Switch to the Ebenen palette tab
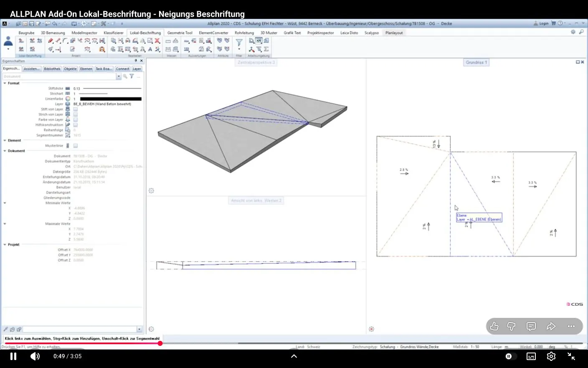The image size is (588, 368). (x=86, y=69)
